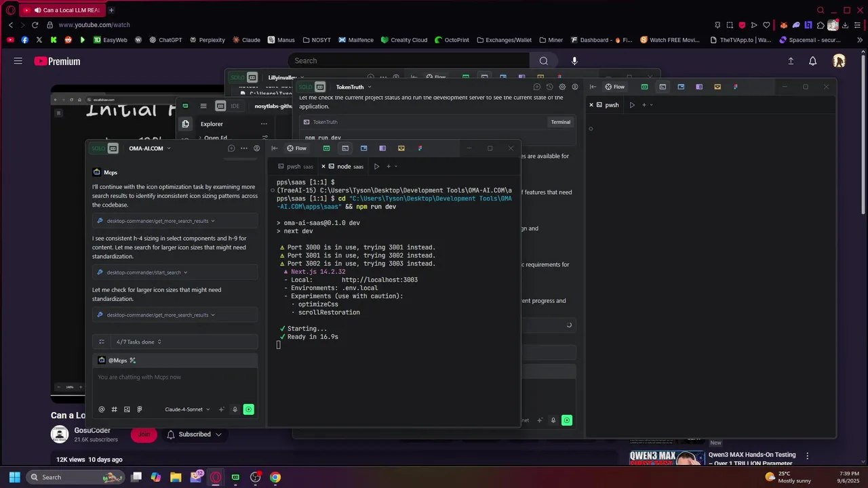Click the new chat icon in OMA-AI.COM window
Viewport: 868px width, 488px height.
231,148
